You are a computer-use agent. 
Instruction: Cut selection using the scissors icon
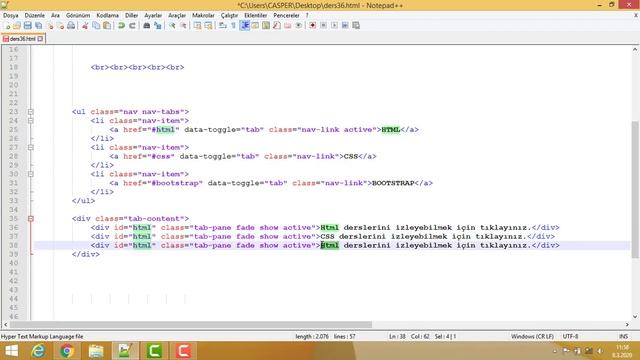coord(85,25)
